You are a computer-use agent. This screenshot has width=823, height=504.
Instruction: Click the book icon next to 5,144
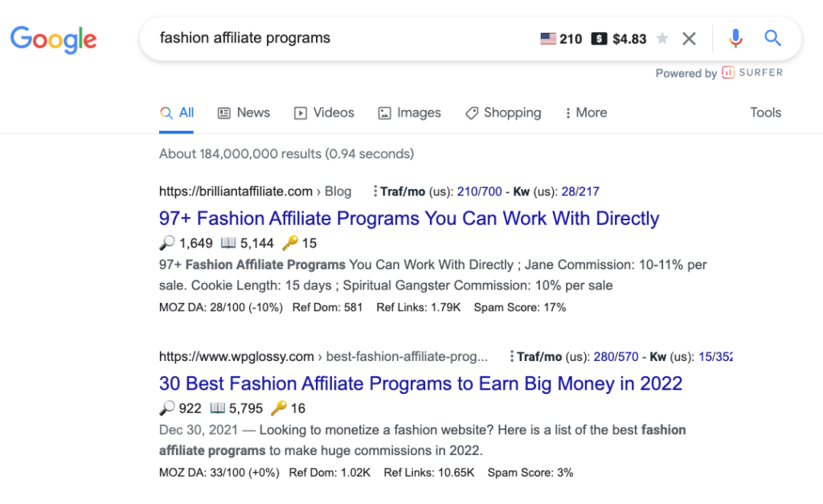[228, 243]
